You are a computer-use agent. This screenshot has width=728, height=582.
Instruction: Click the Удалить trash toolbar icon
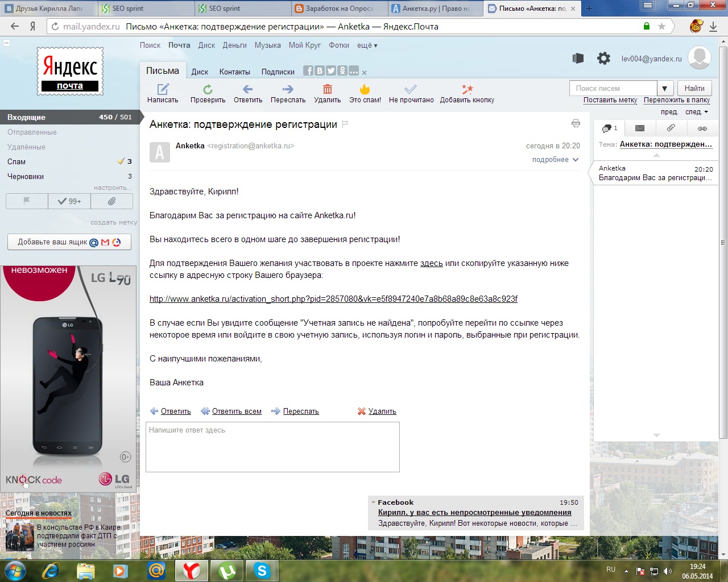coord(328,89)
